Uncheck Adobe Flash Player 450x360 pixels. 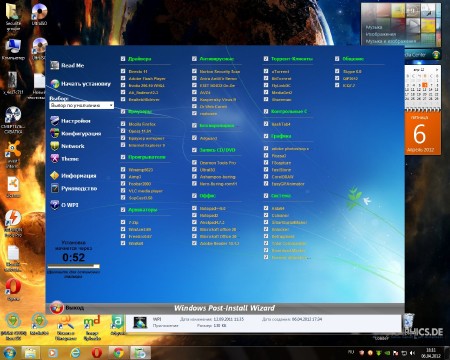click(x=123, y=78)
